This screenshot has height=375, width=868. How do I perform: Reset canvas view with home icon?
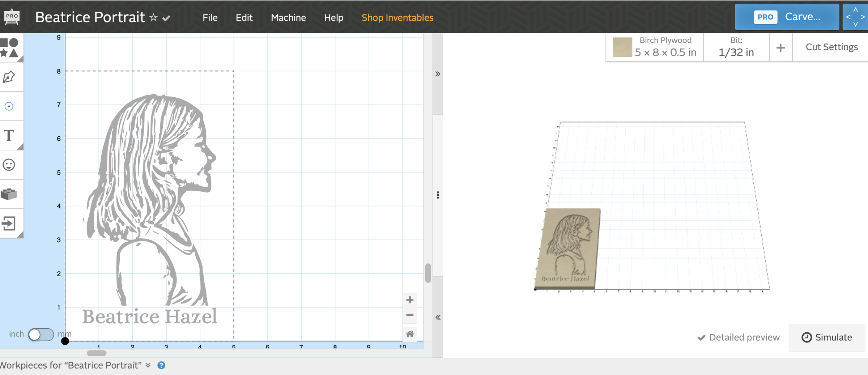(410, 334)
